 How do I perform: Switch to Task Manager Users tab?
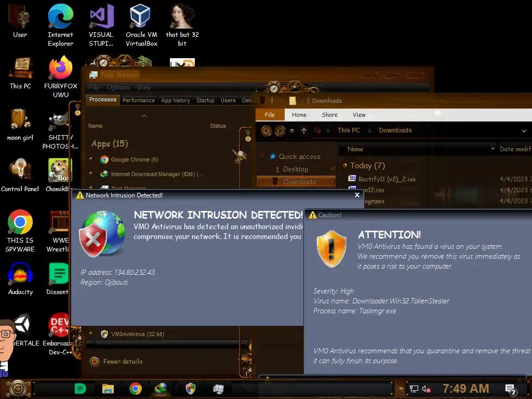tap(228, 100)
